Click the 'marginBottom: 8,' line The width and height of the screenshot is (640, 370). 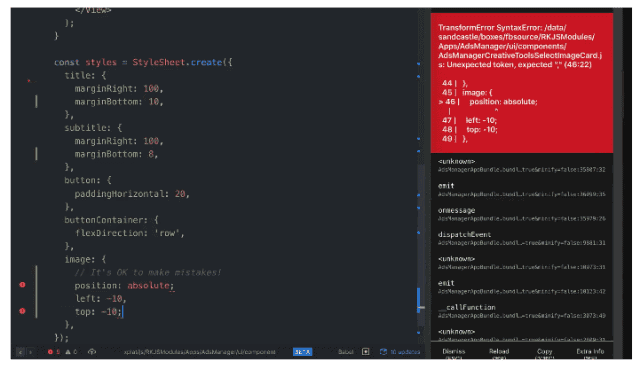pos(116,154)
